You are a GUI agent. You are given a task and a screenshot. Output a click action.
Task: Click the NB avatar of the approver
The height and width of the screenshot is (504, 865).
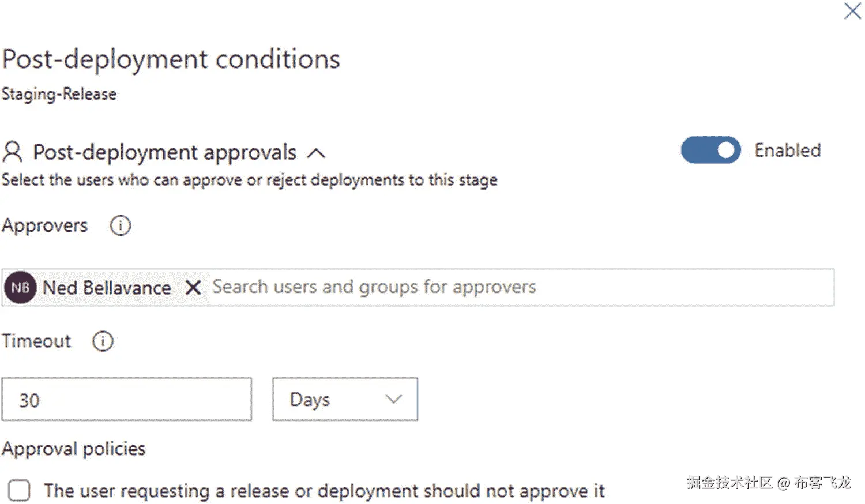point(20,287)
